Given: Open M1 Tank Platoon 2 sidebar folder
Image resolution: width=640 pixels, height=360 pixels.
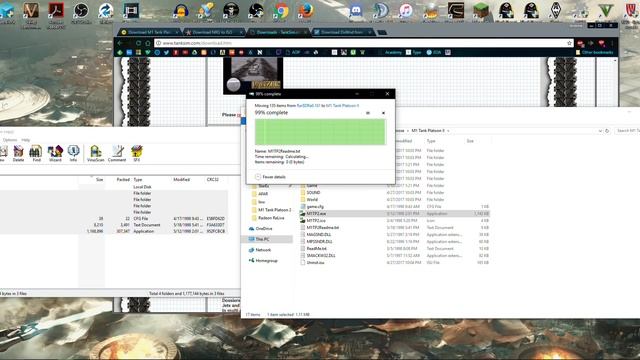Looking at the screenshot, I should (x=271, y=210).
